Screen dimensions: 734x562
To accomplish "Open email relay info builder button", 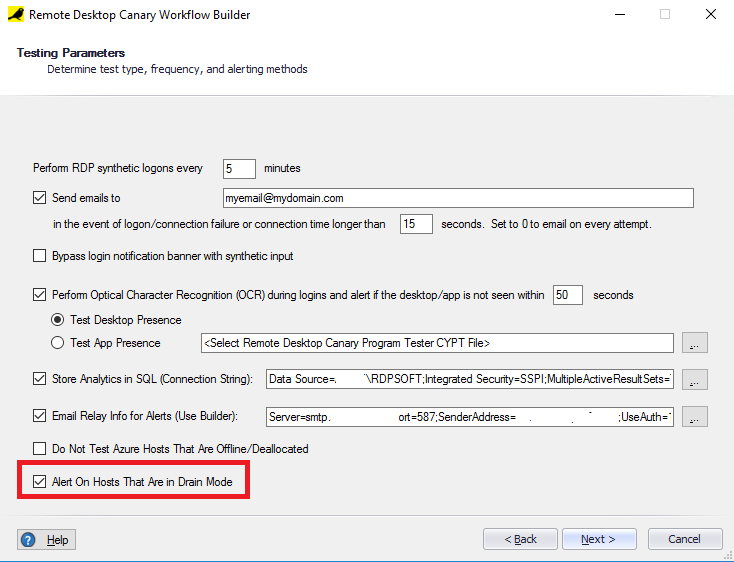I will [x=695, y=416].
